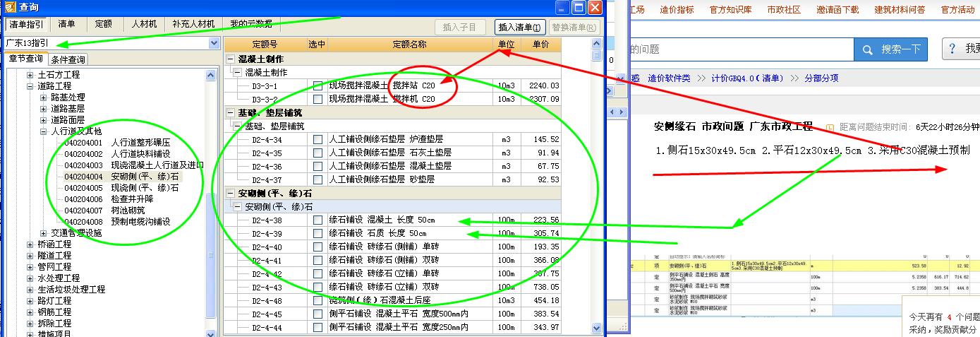
Task: Switch to the 清单指引 tab
Action: 27,24
